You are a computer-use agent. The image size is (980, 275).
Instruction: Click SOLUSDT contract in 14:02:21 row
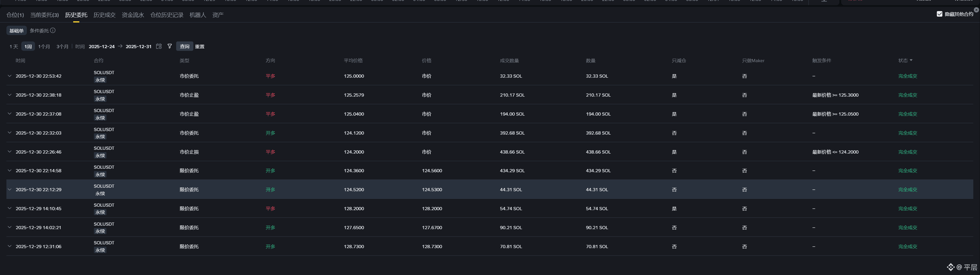coord(104,224)
